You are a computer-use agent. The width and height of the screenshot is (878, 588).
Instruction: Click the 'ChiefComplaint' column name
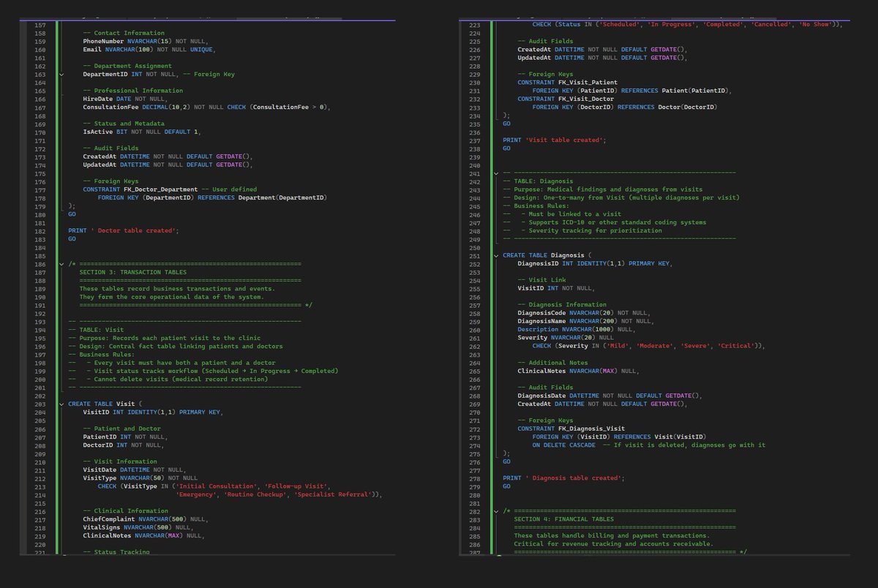click(x=109, y=519)
